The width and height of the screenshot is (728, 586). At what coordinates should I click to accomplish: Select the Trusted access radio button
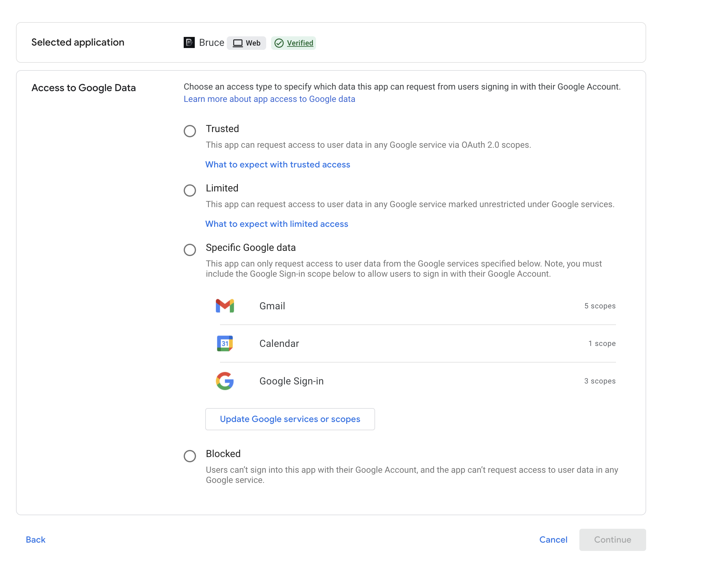(x=190, y=131)
